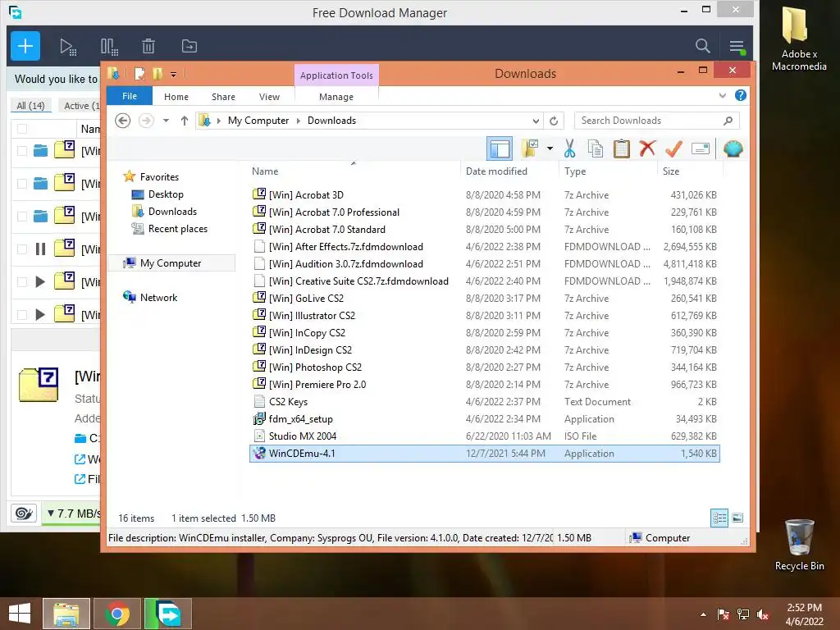Open Free Download Manager hamburger menu
840x630 pixels.
[x=737, y=47]
